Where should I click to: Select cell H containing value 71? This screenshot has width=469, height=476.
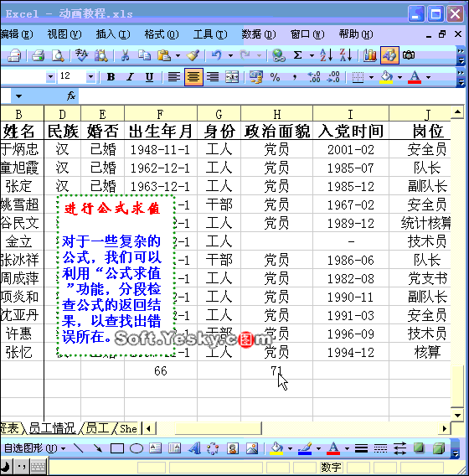[x=276, y=370]
